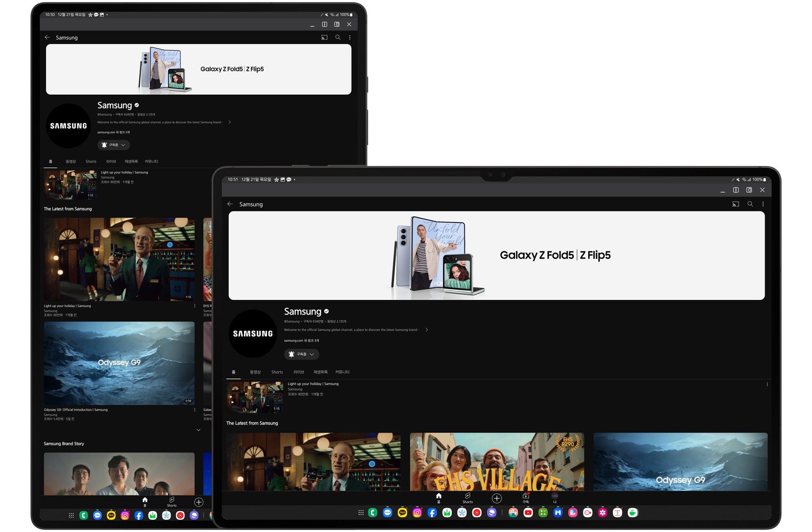Open options for the Odyssey G9 video on the portrait tablet
This screenshot has height=532, width=812.
195,410
